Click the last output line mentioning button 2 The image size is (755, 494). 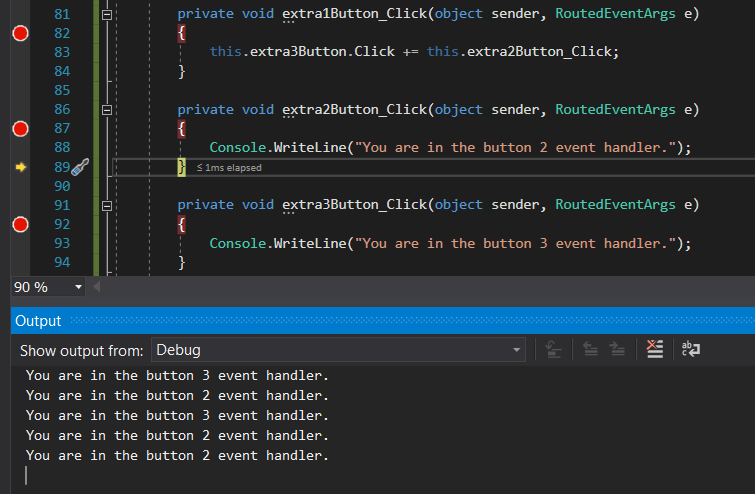coord(177,455)
